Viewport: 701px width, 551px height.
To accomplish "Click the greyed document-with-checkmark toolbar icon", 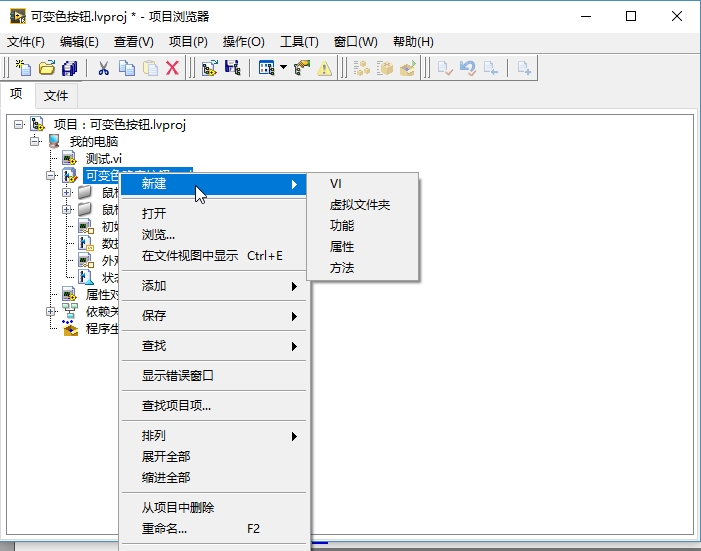I will (x=445, y=68).
